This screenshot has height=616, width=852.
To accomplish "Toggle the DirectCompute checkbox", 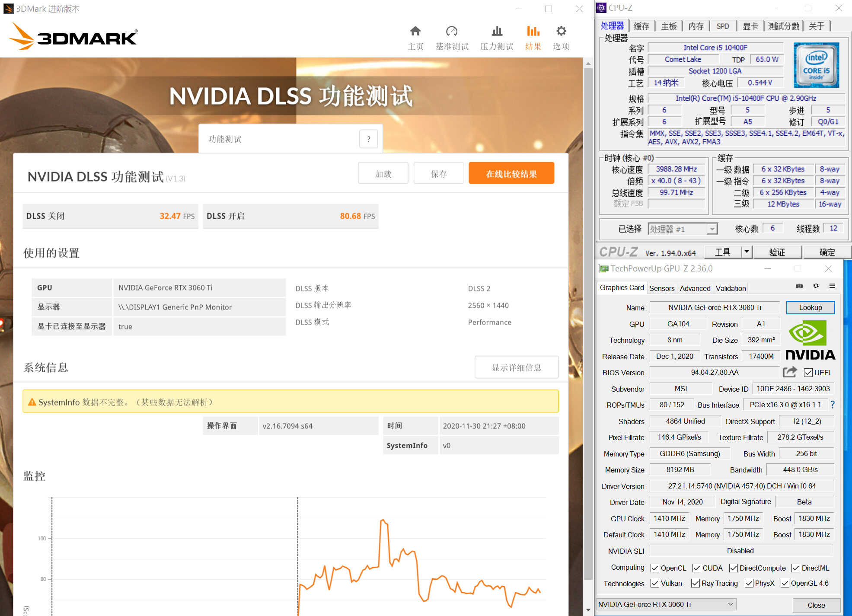I will pyautogui.click(x=734, y=568).
